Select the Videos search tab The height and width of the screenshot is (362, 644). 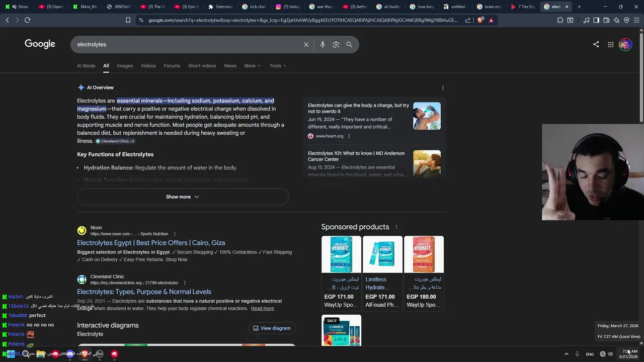[x=148, y=66]
